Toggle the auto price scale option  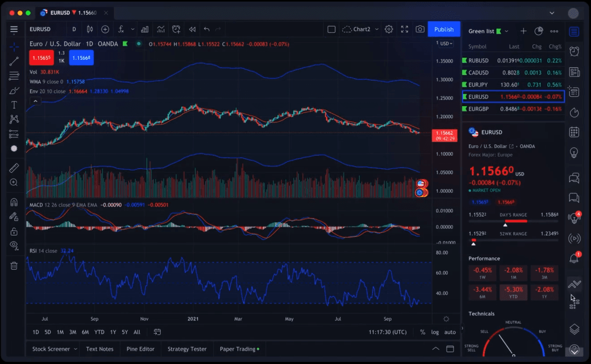[x=449, y=332]
